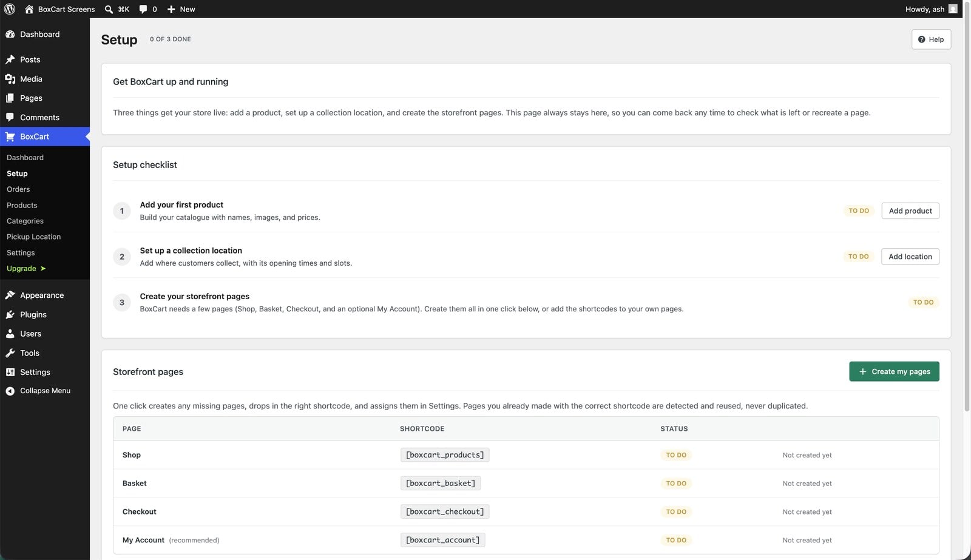Open the Orders submenu item
The height and width of the screenshot is (560, 971).
[x=18, y=189]
